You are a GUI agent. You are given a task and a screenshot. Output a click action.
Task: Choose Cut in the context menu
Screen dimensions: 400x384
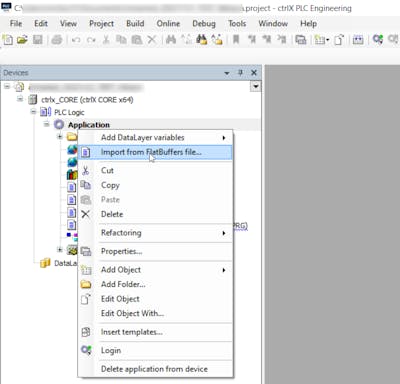(x=155, y=170)
